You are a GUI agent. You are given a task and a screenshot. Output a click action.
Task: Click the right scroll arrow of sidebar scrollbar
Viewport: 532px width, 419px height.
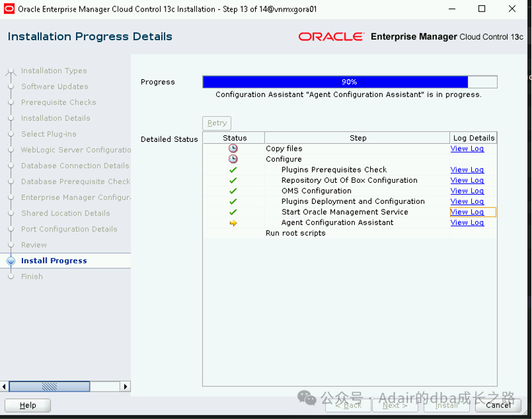(x=125, y=386)
